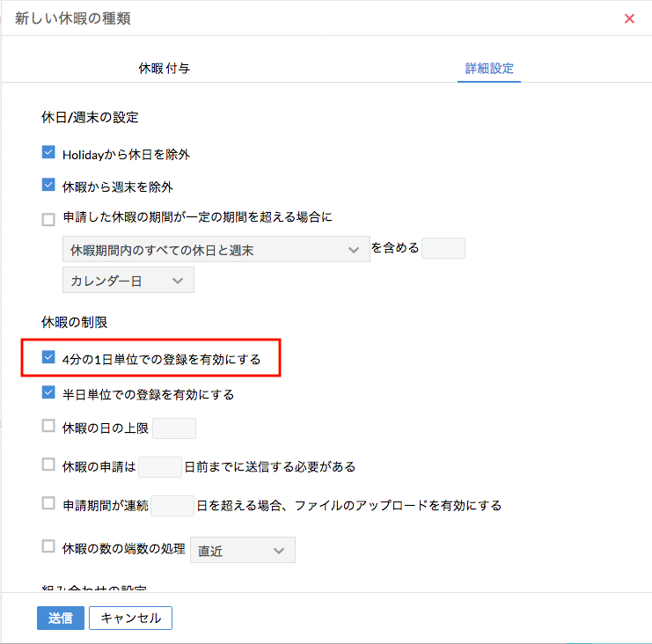652x644 pixels.
Task: Uncheck 半日単位での登録を有効にする checkbox
Action: coord(48,393)
